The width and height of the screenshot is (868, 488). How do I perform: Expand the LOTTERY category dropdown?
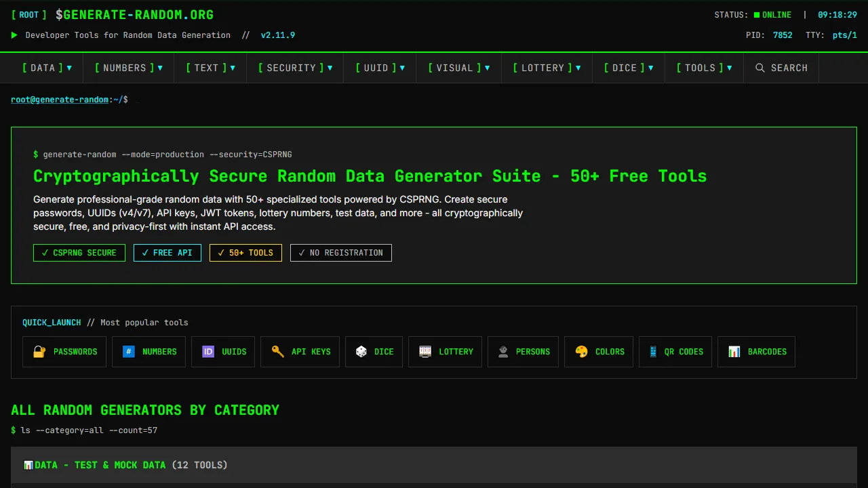(547, 68)
